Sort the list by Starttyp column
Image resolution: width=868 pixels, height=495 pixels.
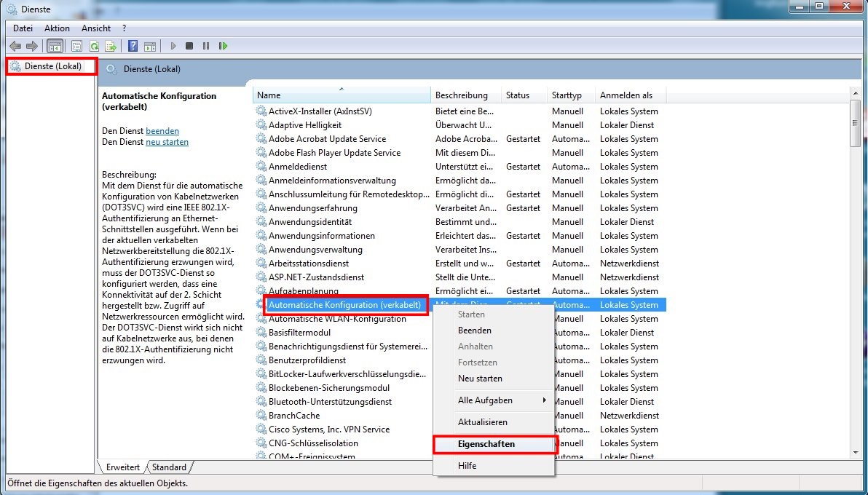[567, 95]
